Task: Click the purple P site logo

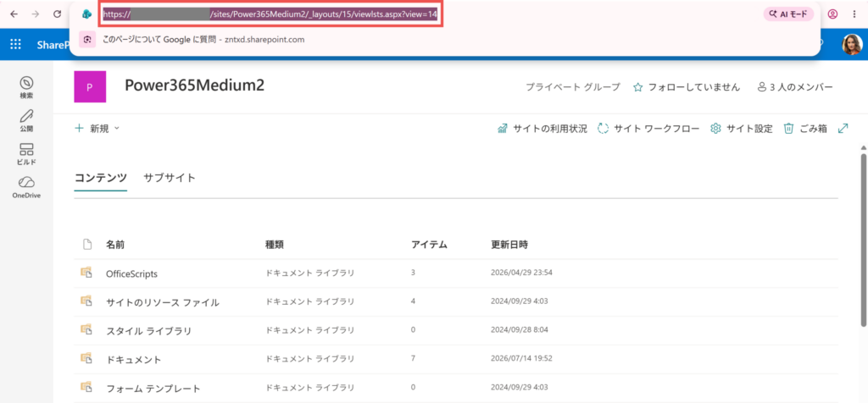Action: tap(90, 87)
